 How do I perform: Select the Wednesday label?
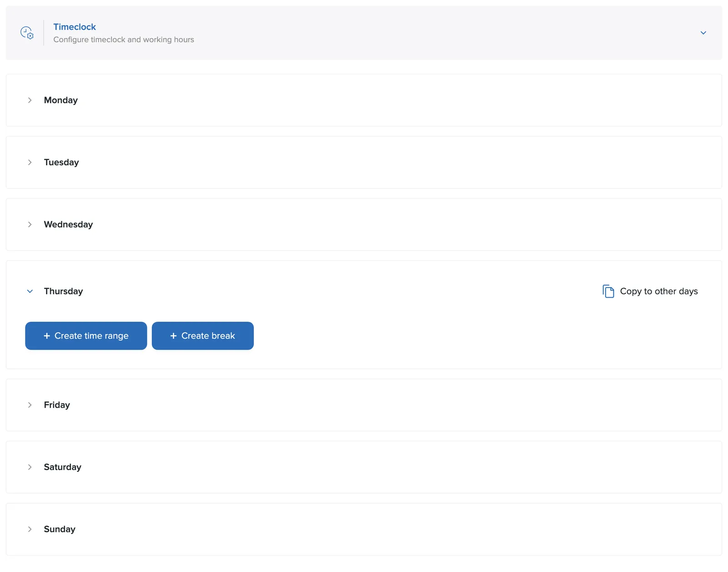[x=68, y=224]
